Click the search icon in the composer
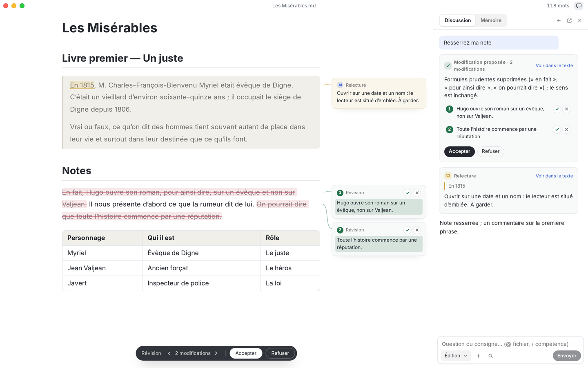 [490, 356]
